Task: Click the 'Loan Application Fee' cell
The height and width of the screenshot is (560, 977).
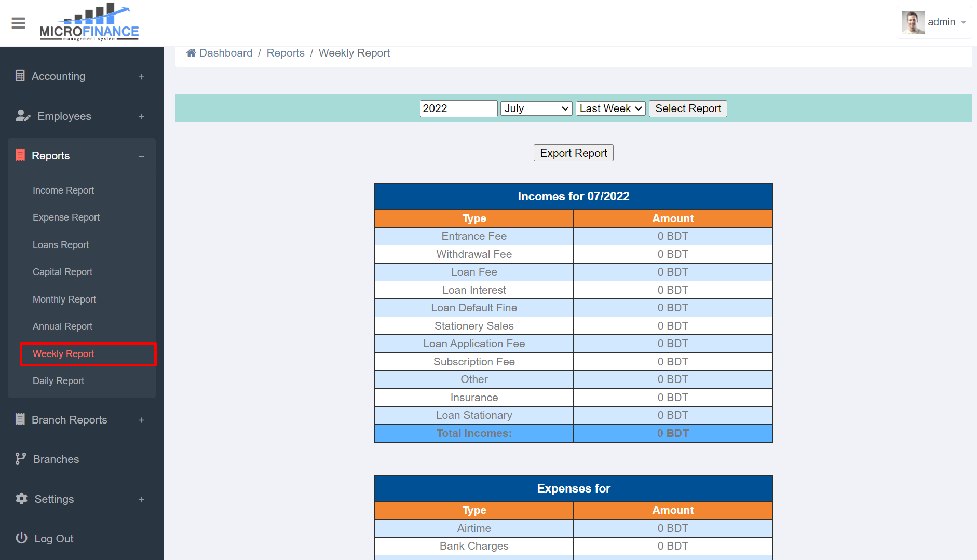Action: pos(474,344)
